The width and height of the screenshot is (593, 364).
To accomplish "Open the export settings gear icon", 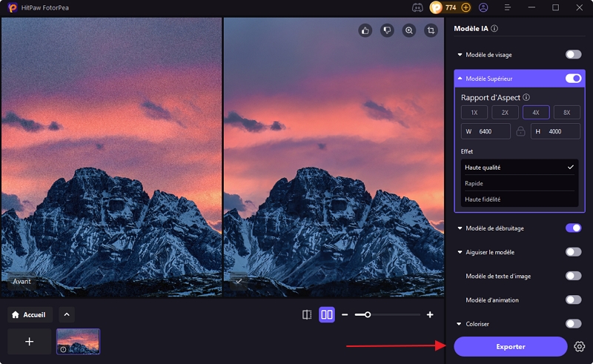I will [x=580, y=346].
